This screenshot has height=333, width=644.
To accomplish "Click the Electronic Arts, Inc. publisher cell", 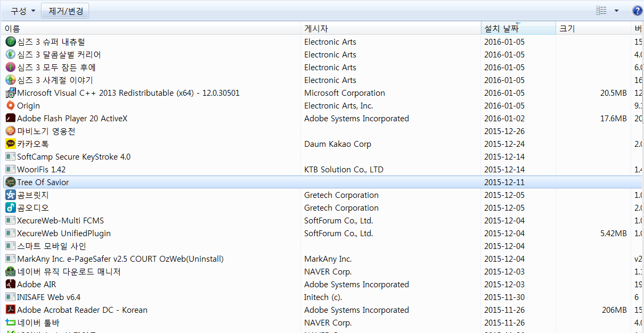I will click(x=339, y=105).
